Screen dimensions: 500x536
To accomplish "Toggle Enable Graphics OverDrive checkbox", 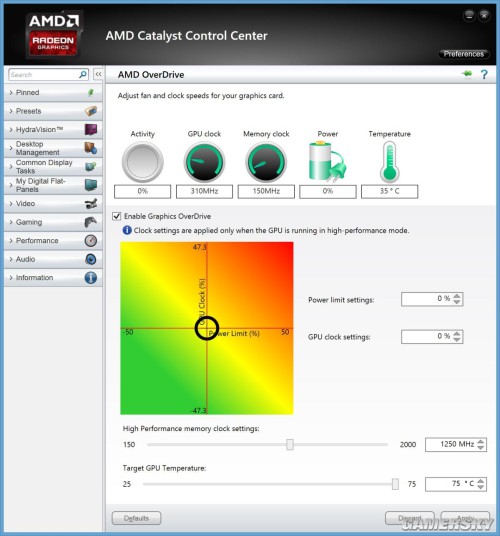I will [x=117, y=216].
